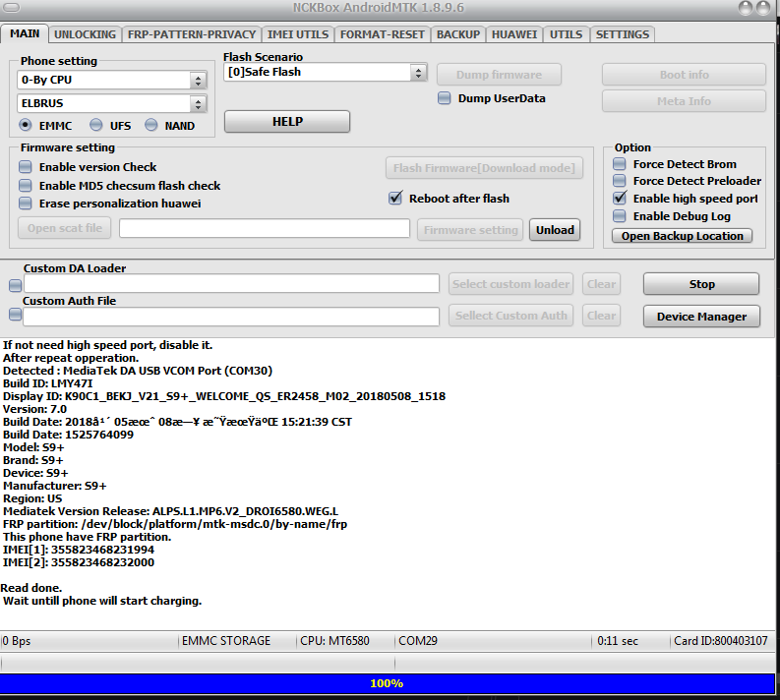Click EMMC STORAGE status bar entry
Screen dimensions: 780x700
(x=226, y=641)
